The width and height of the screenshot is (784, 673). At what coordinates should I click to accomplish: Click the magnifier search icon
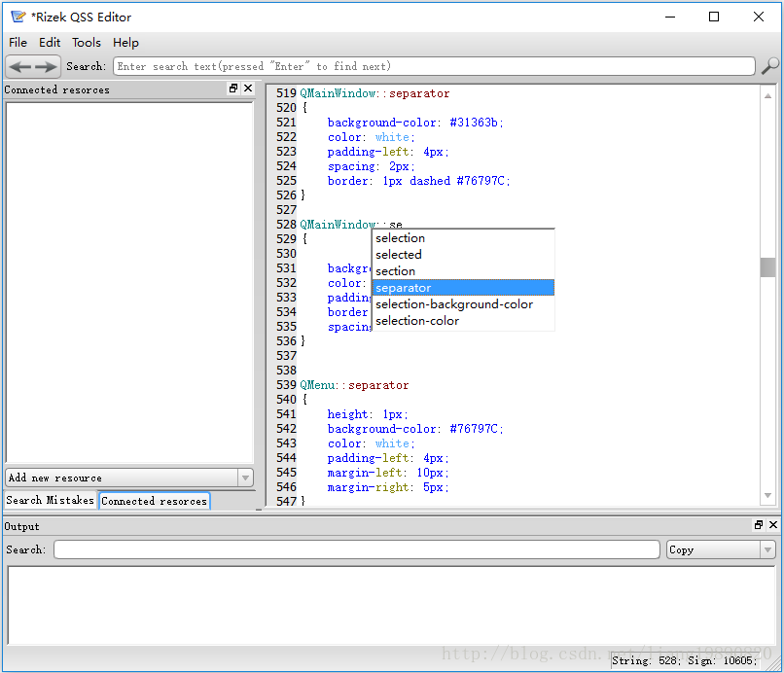coord(770,66)
